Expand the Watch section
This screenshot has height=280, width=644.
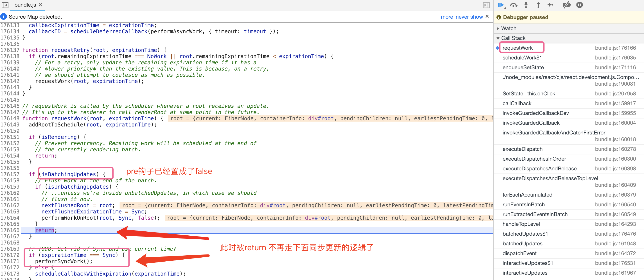point(569,28)
